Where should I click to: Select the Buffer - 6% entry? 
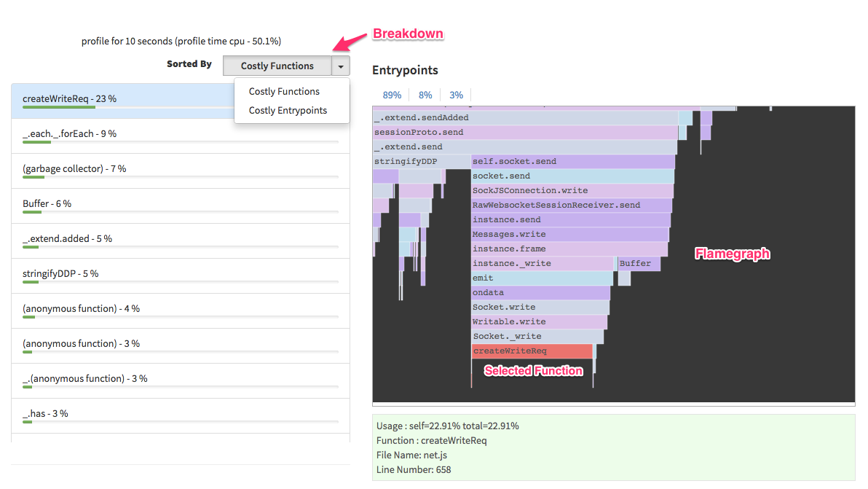47,203
